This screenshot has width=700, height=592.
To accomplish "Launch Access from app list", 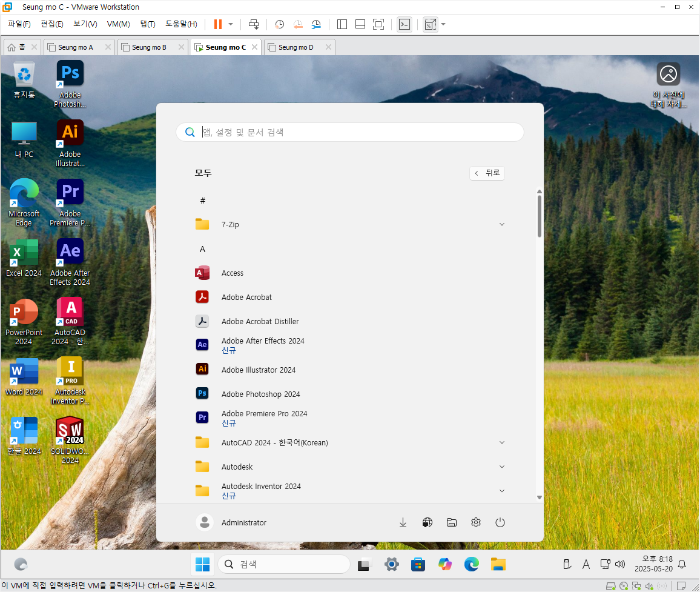I will (x=351, y=273).
